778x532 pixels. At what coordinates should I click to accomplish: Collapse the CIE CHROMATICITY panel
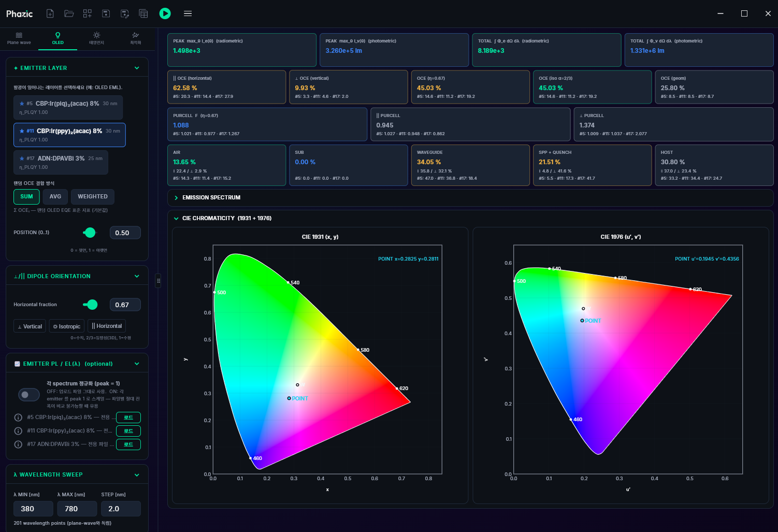[176, 219]
